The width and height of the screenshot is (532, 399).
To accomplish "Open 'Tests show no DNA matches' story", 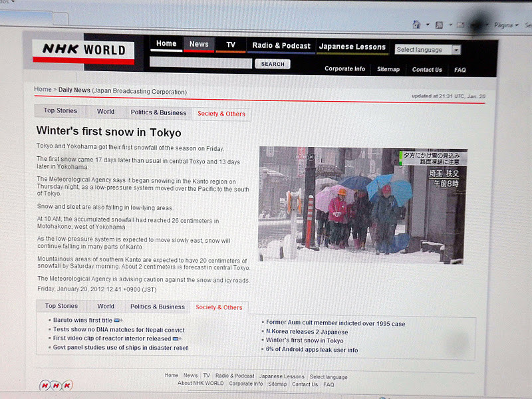I will (119, 330).
